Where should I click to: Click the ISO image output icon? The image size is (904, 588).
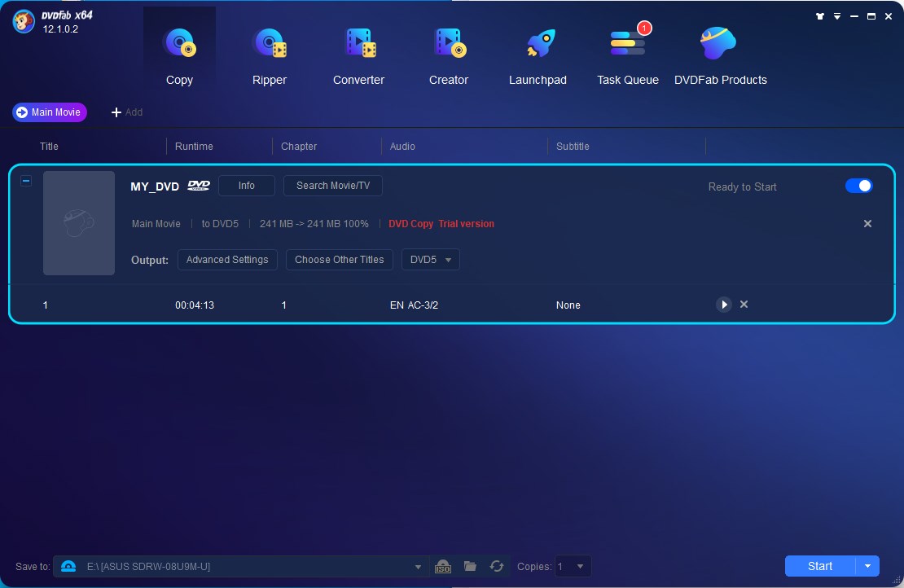pos(443,566)
